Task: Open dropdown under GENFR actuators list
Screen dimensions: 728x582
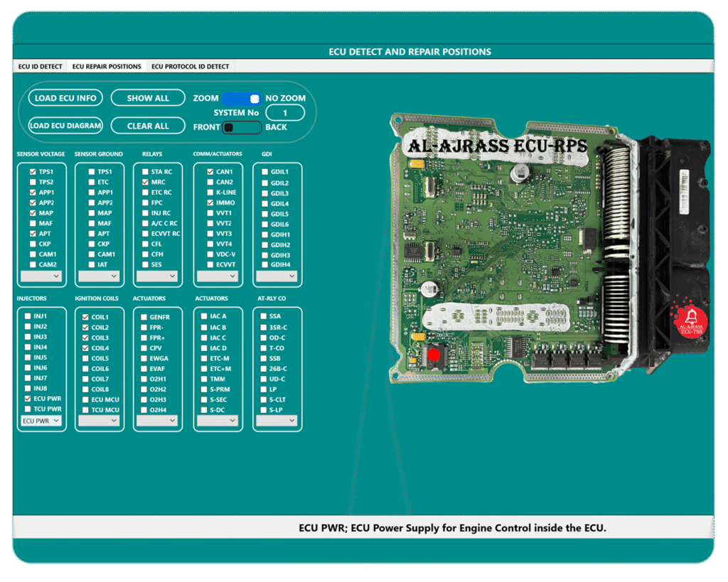Action: 157,421
